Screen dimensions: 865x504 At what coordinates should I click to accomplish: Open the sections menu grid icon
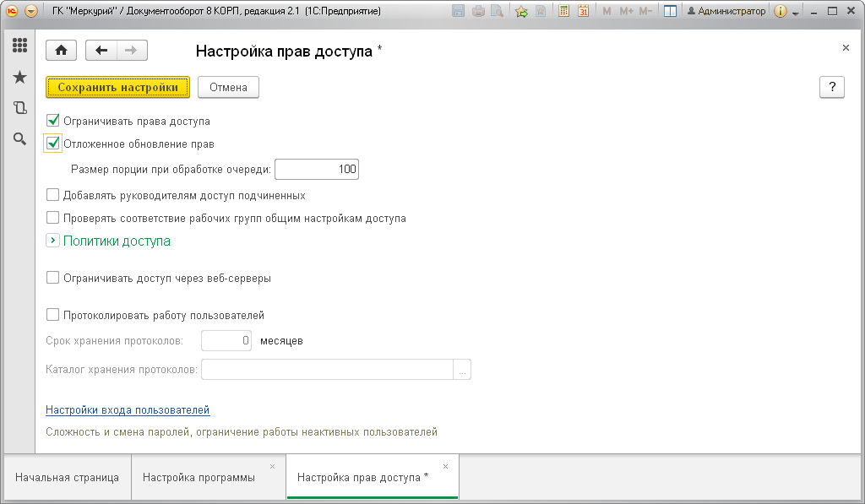tap(20, 46)
